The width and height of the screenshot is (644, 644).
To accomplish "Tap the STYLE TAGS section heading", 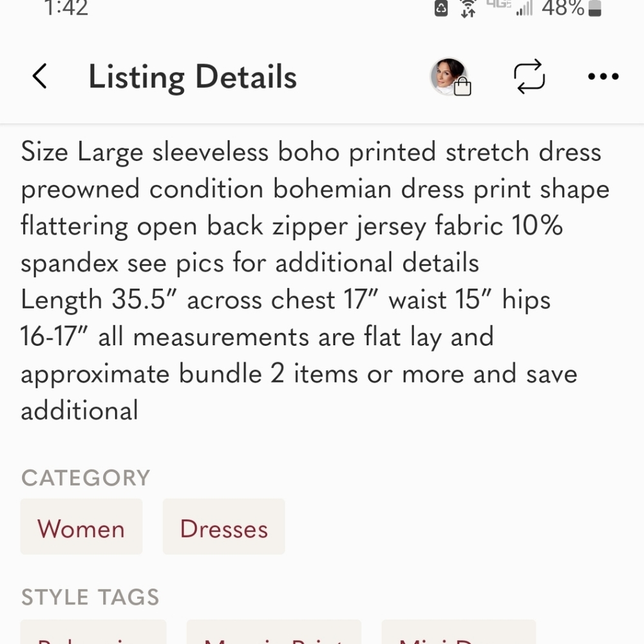I will [x=90, y=597].
